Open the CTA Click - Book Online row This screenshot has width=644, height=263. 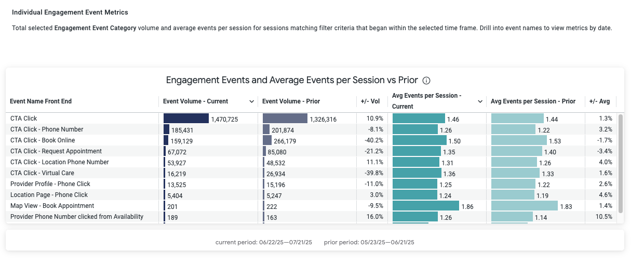(43, 140)
